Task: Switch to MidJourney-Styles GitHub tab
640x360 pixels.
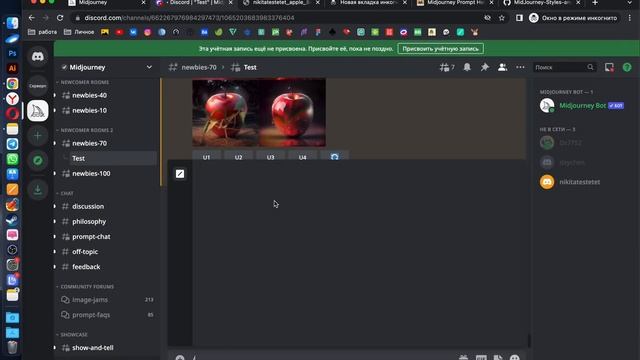Action: click(x=542, y=3)
